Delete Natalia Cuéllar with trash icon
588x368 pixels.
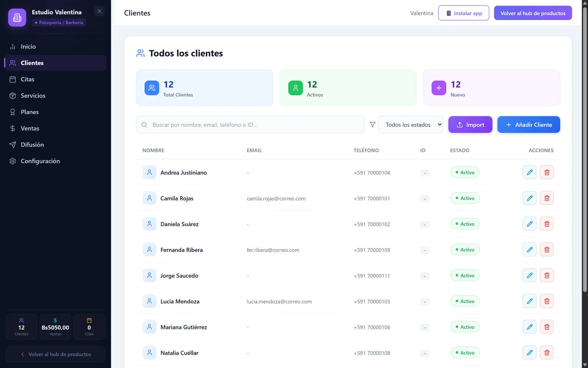click(547, 353)
